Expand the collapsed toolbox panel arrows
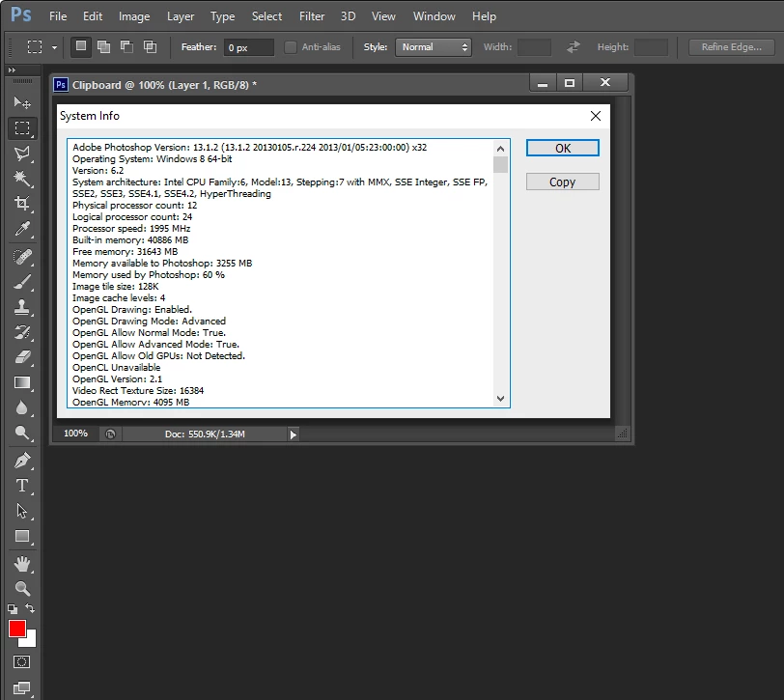The image size is (784, 700). 12,70
